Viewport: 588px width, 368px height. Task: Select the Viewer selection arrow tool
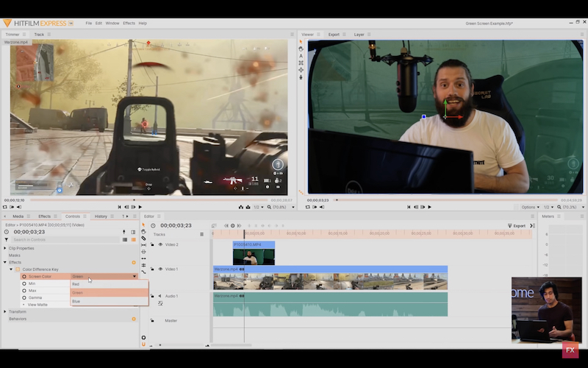301,42
